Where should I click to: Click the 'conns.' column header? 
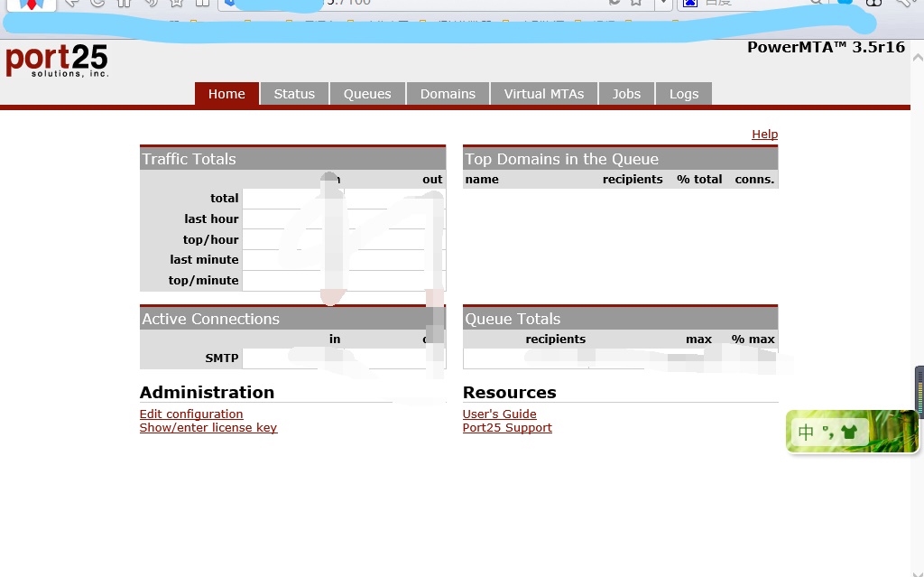[754, 180]
